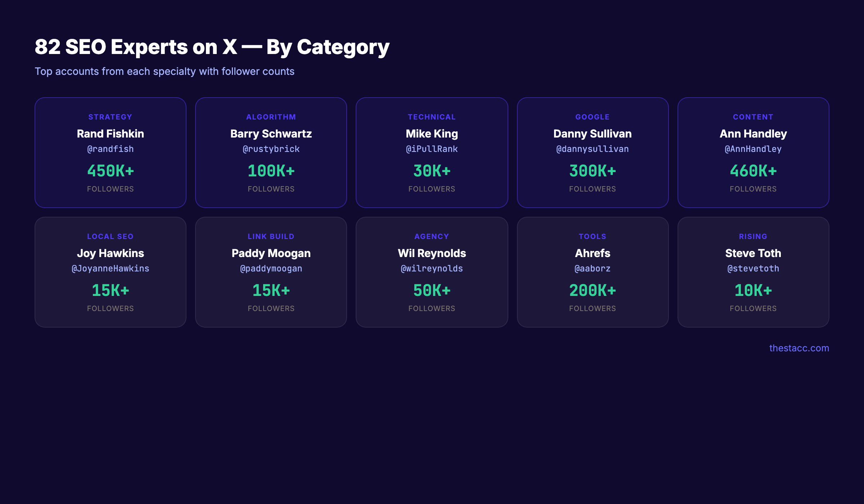Open the @paddymoogan handle
Viewport: 864px width, 504px height.
point(271,269)
